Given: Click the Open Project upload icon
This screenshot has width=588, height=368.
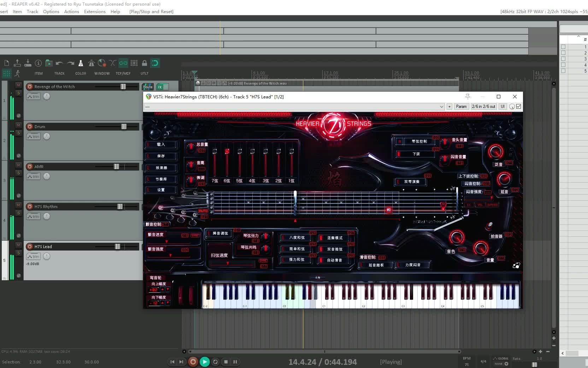Looking at the screenshot, I should [17, 63].
